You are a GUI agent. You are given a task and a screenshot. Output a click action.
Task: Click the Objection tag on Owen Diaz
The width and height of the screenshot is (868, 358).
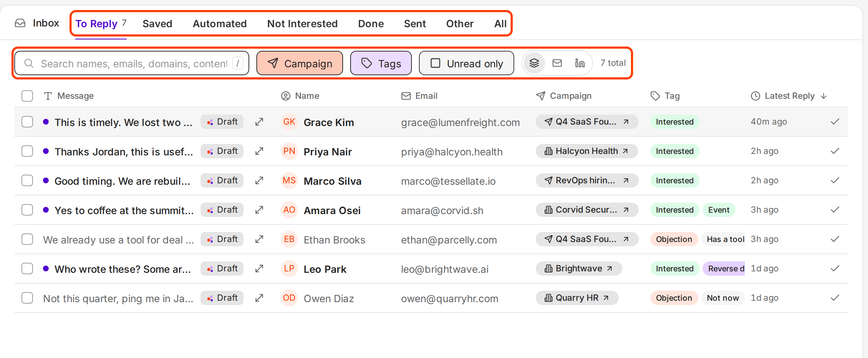[674, 298]
